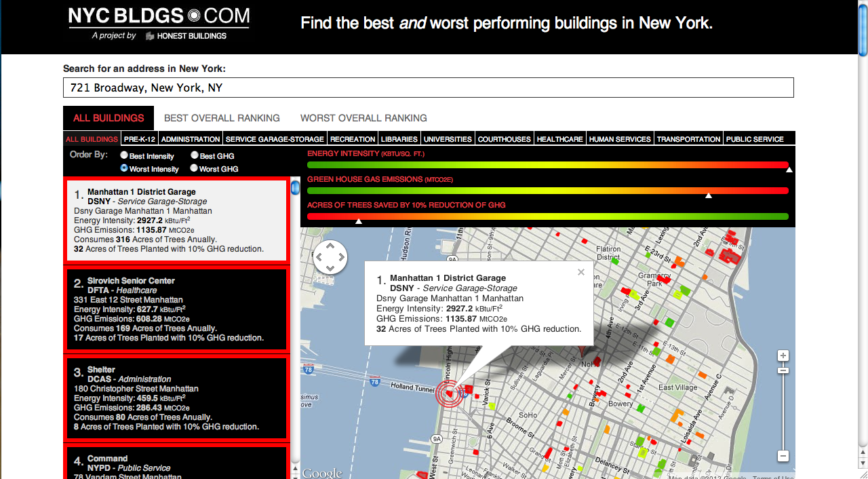Click the pulsing red selected building marker
The width and height of the screenshot is (868, 479).
[449, 393]
